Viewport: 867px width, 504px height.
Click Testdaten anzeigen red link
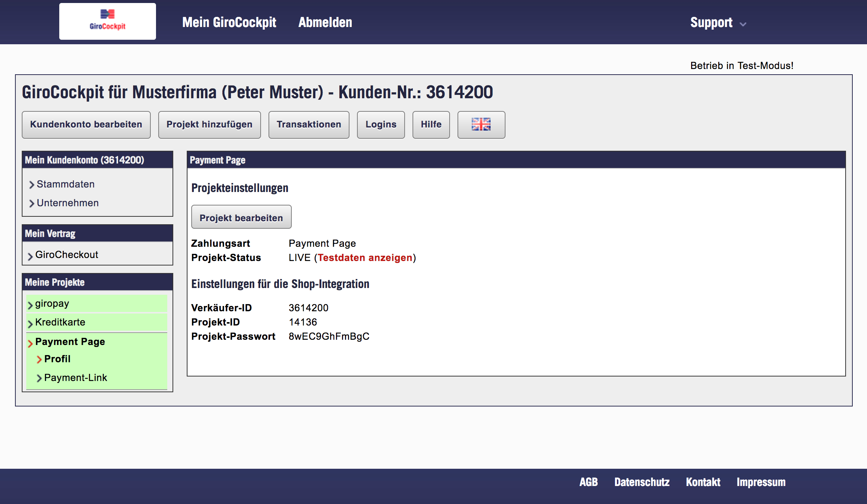point(365,258)
